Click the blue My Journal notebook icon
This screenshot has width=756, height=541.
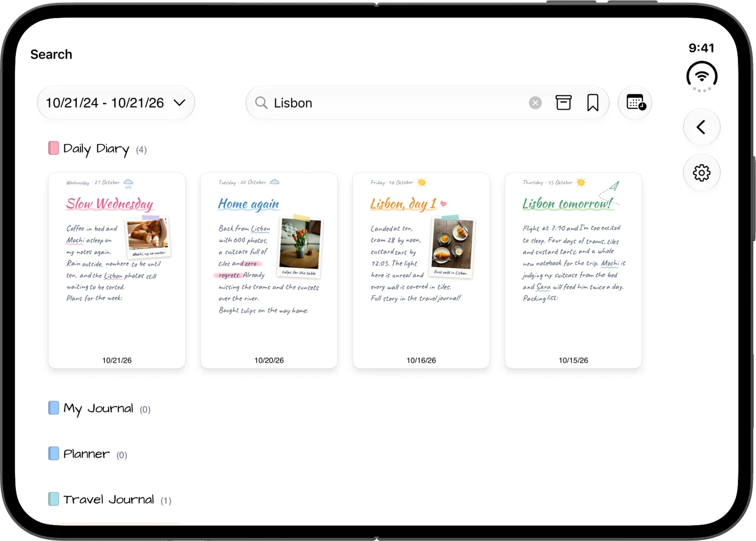53,408
